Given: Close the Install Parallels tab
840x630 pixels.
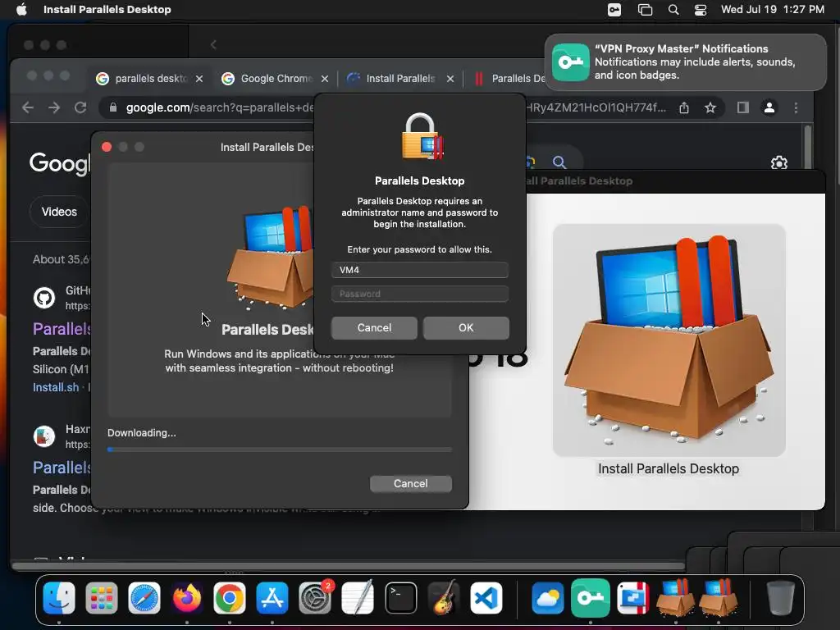Looking at the screenshot, I should pyautogui.click(x=450, y=79).
